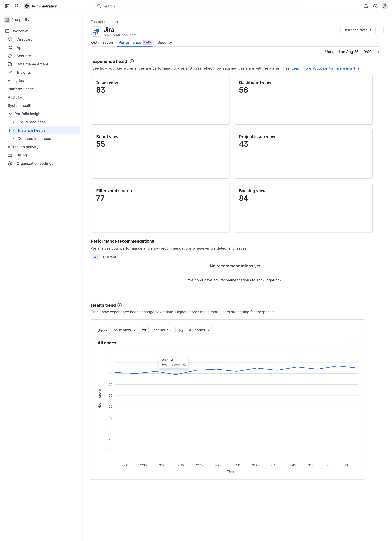Open the Last hour time range dropdown
392x541 pixels.
tap(162, 330)
